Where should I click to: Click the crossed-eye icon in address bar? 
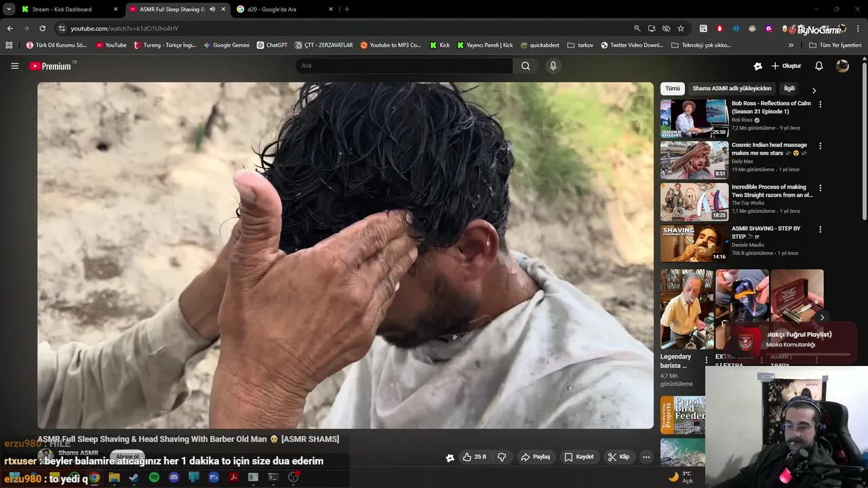pyautogui.click(x=666, y=28)
